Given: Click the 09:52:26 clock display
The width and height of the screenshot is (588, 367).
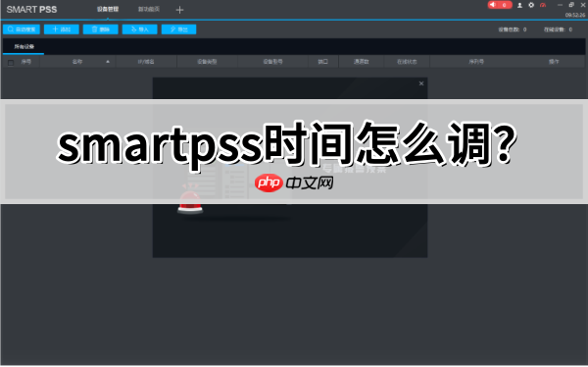Looking at the screenshot, I should pos(575,16).
